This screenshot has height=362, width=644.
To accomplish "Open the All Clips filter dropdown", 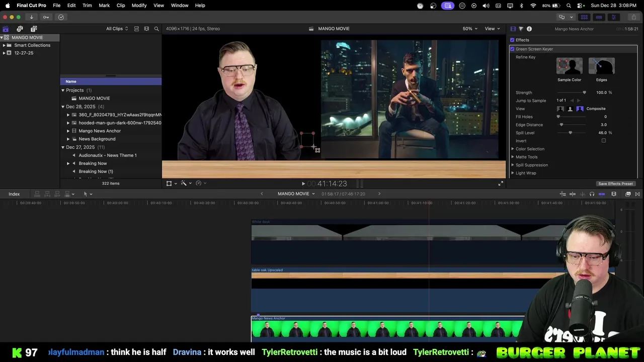I will pos(117,29).
